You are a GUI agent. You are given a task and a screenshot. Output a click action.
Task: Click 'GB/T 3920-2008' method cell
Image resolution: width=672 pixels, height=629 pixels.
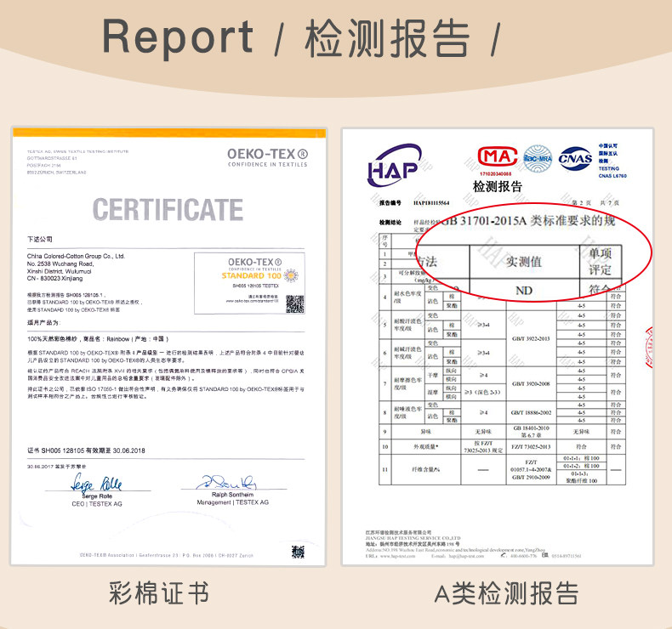[531, 383]
